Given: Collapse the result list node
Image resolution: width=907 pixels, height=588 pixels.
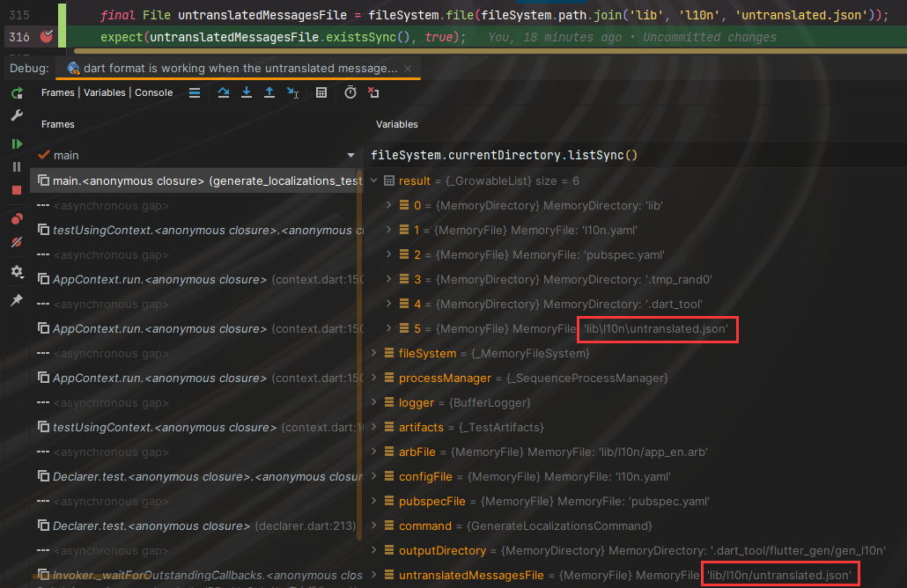Looking at the screenshot, I should click(x=374, y=180).
